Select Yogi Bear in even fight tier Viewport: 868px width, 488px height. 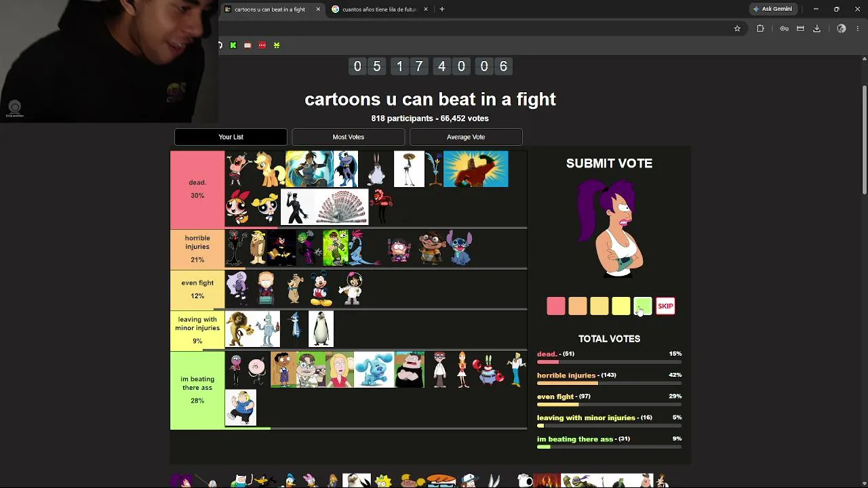pos(294,289)
